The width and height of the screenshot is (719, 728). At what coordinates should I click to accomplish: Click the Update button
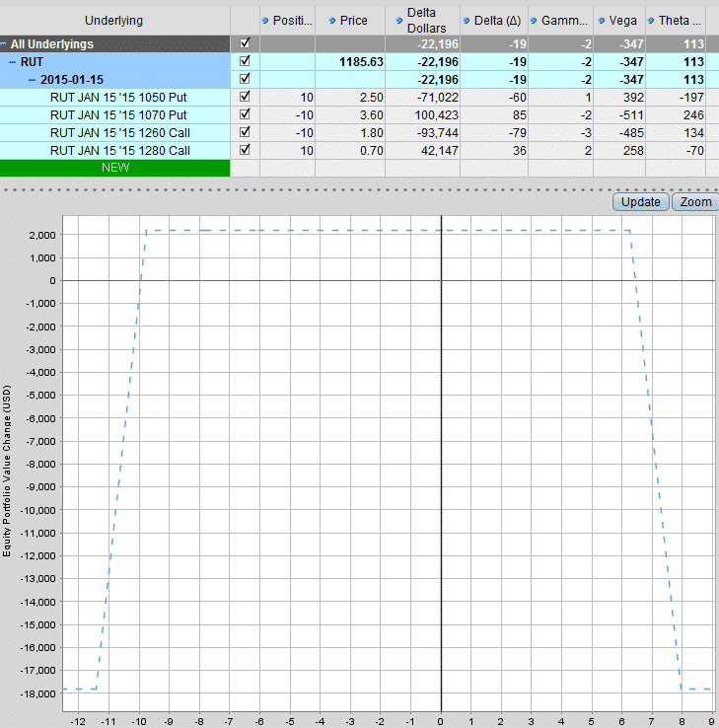coord(640,202)
